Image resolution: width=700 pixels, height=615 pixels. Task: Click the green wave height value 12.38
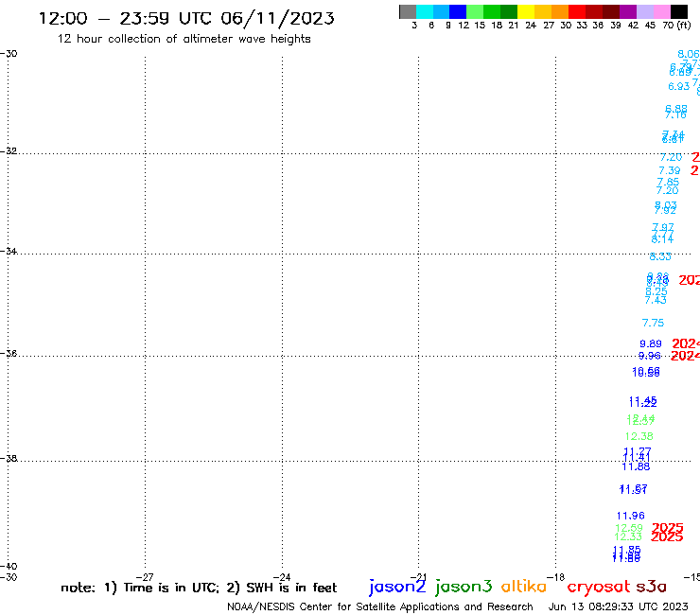click(x=639, y=436)
